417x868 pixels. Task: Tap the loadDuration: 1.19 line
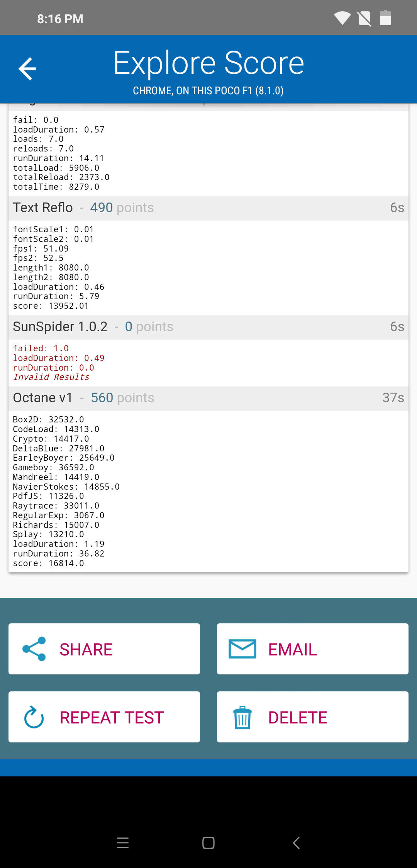point(59,544)
